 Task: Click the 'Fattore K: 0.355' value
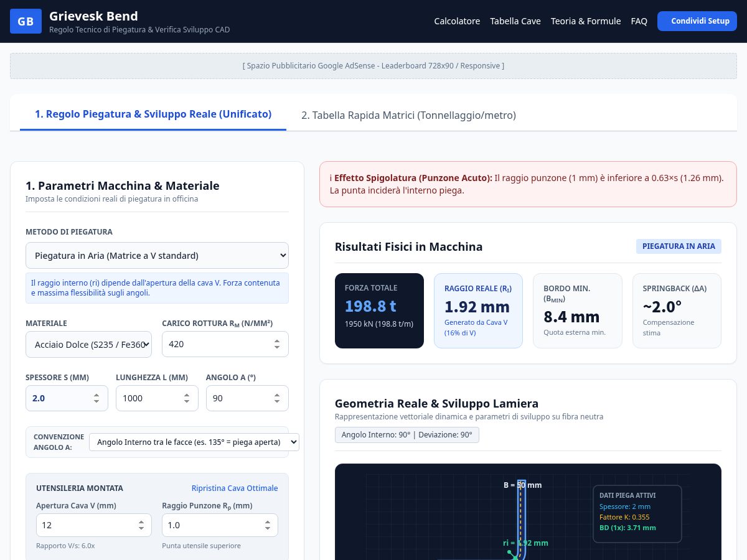624,517
